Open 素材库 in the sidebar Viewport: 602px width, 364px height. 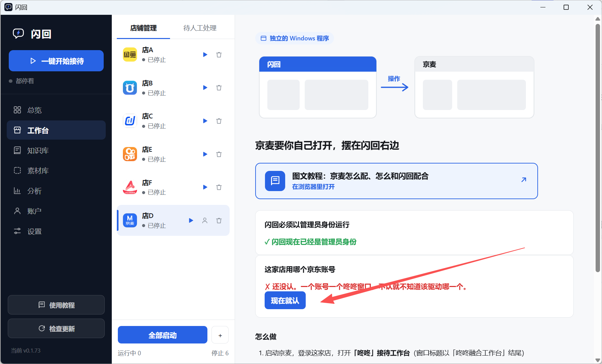56,171
